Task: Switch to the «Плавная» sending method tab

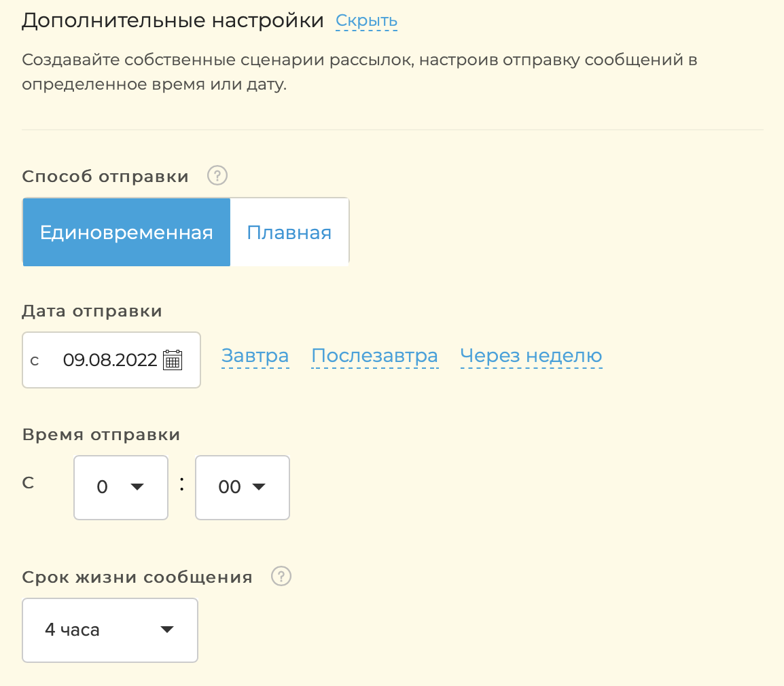Action: [289, 232]
